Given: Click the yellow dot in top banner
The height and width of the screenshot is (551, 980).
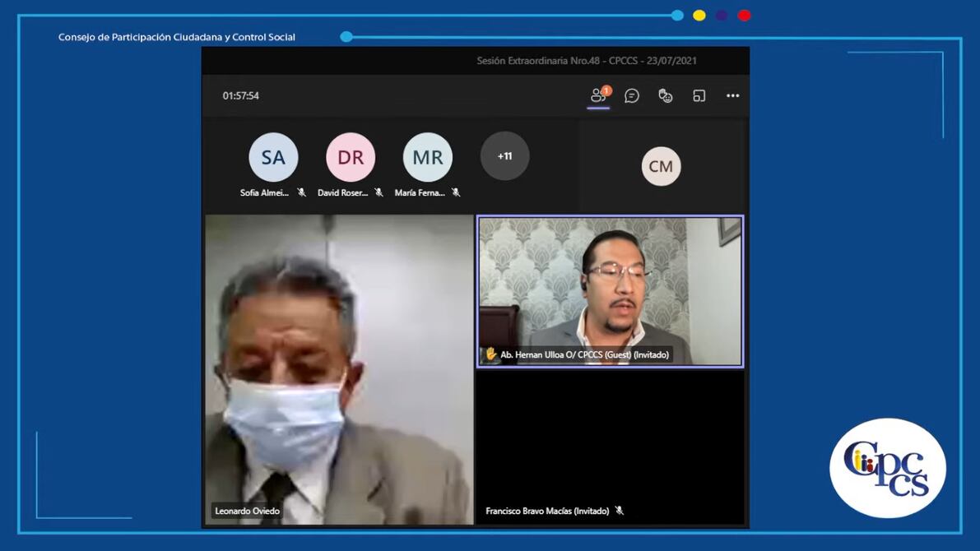Looking at the screenshot, I should point(699,16).
